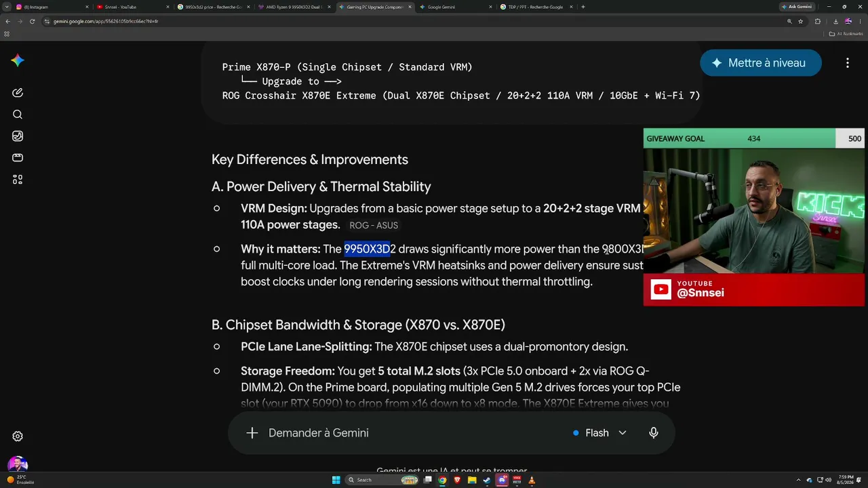The image size is (868, 488).
Task: Open Gemini settings gear icon
Action: pyautogui.click(x=18, y=436)
